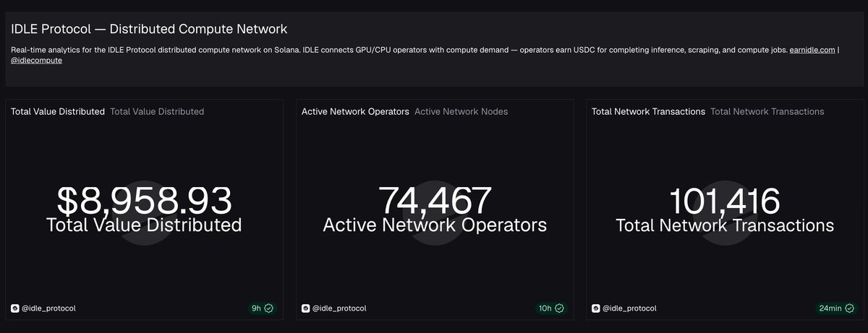Click the white Total Value Distributed card title
Screen dimensions: 868x333
coord(58,111)
